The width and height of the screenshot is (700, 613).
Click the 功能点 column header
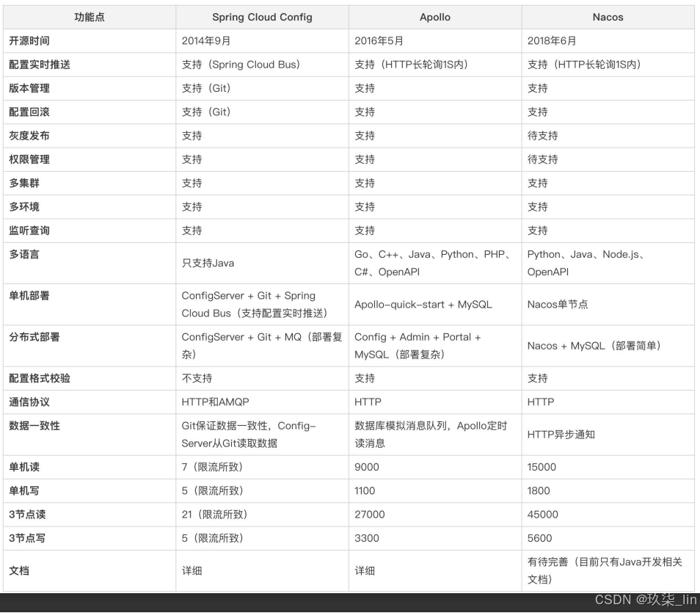point(90,17)
